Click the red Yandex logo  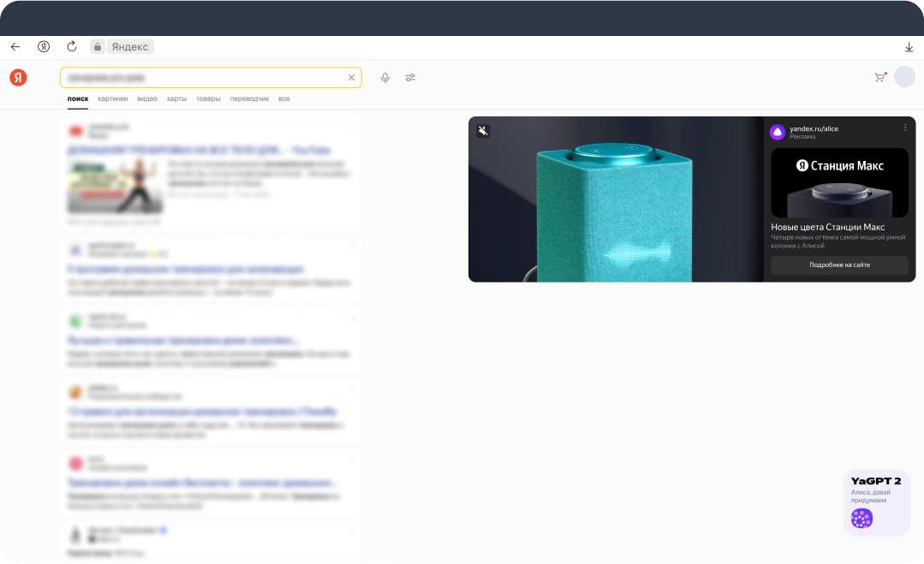(x=18, y=77)
